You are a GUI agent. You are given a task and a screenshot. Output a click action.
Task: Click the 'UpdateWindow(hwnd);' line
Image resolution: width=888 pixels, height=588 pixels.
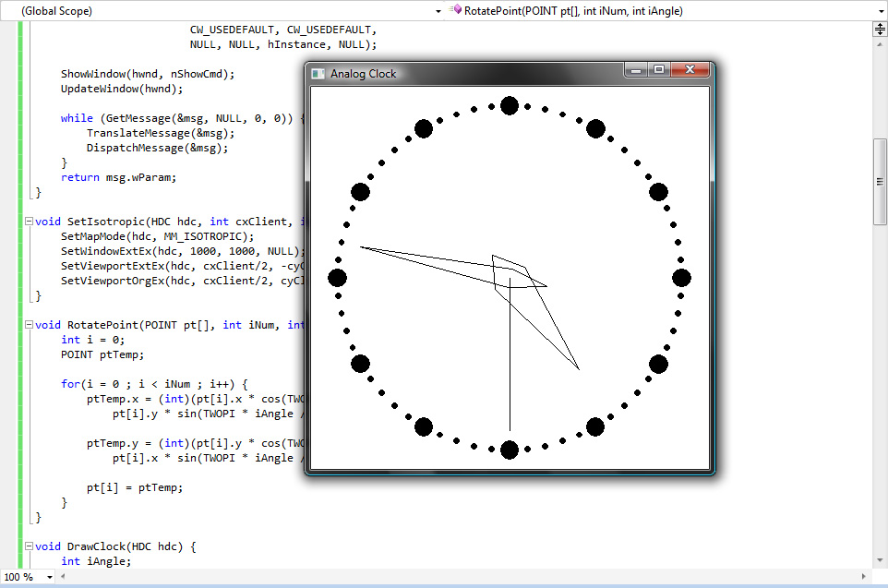pos(122,89)
